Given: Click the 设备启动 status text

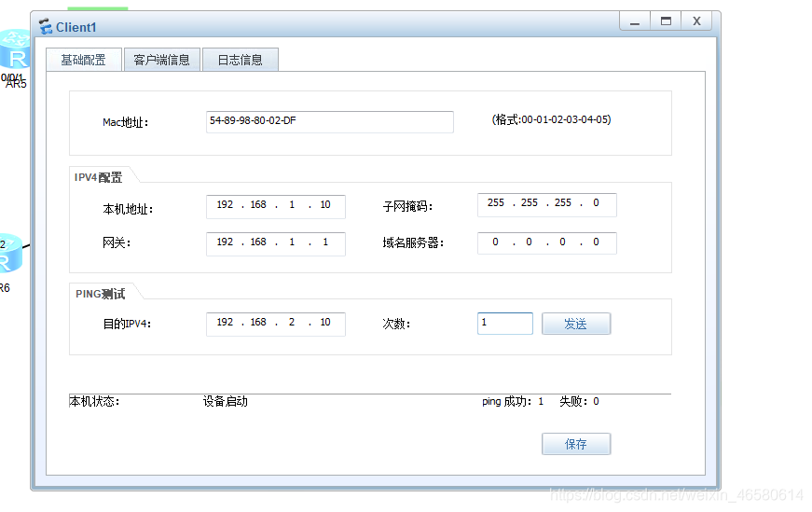Looking at the screenshot, I should [226, 402].
